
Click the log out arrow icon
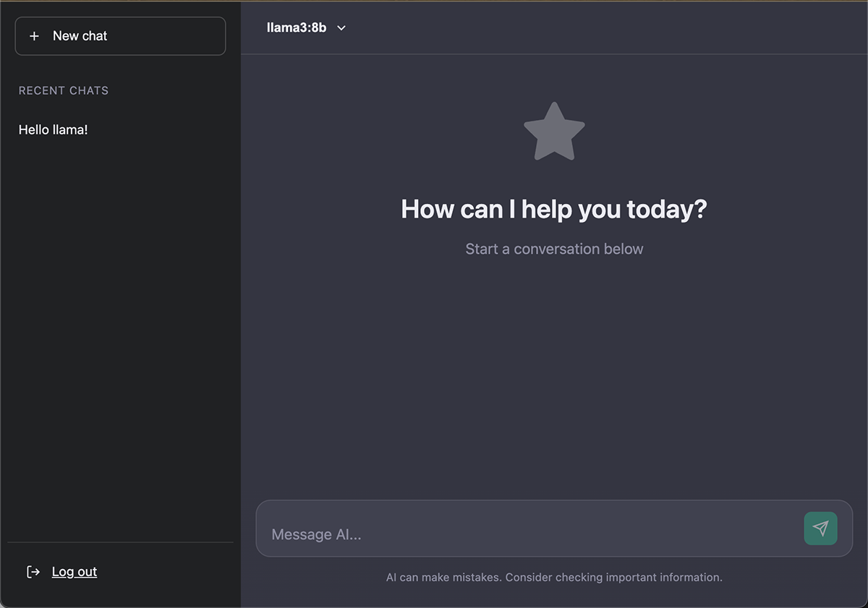pyautogui.click(x=33, y=572)
